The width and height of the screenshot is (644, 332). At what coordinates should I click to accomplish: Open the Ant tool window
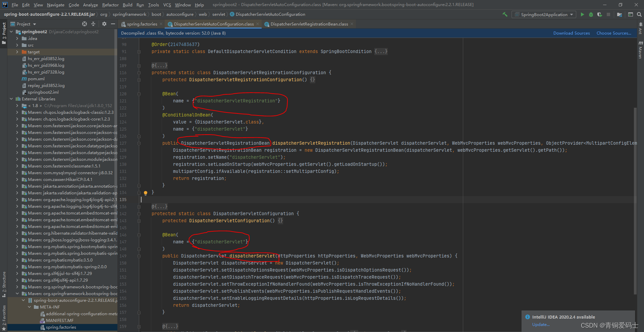[640, 28]
